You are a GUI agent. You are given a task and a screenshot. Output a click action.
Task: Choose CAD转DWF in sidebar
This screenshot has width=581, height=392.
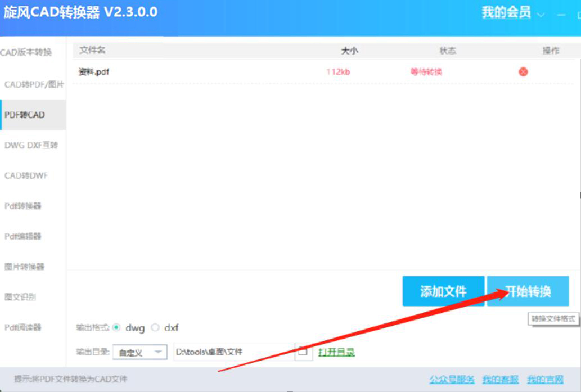click(x=26, y=175)
